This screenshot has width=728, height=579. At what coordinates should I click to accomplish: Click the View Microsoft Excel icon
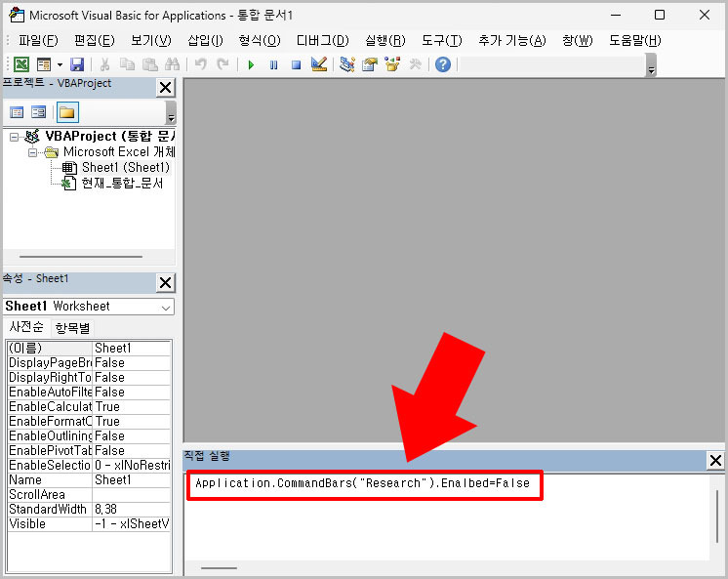[21, 64]
